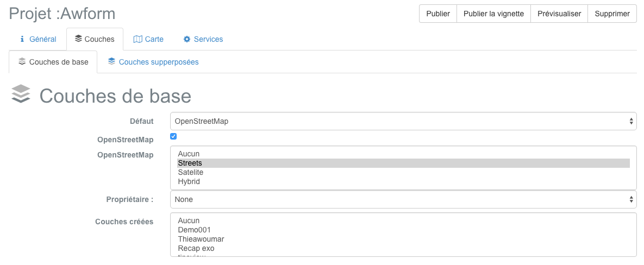This screenshot has width=644, height=265.
Task: Open the Défaut dropdown showing OpenStreetMap
Action: pyautogui.click(x=403, y=122)
